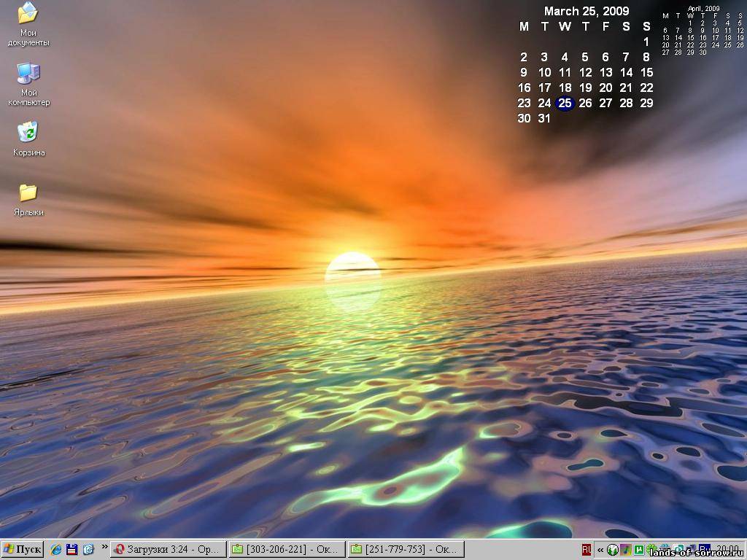Open the Пуск start menu

pos(22,550)
